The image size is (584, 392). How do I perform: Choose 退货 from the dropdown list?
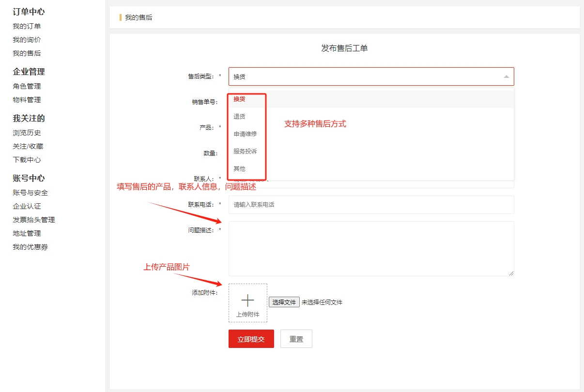[x=371, y=116]
